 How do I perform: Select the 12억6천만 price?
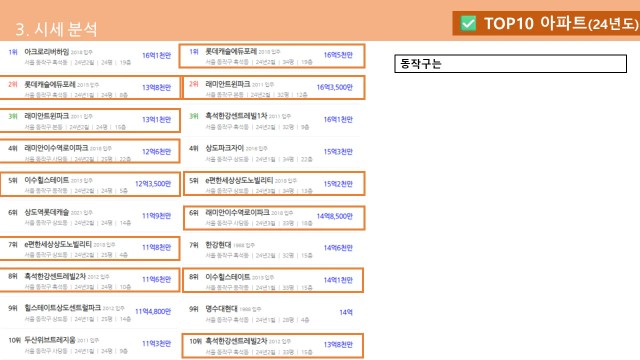[x=156, y=152]
